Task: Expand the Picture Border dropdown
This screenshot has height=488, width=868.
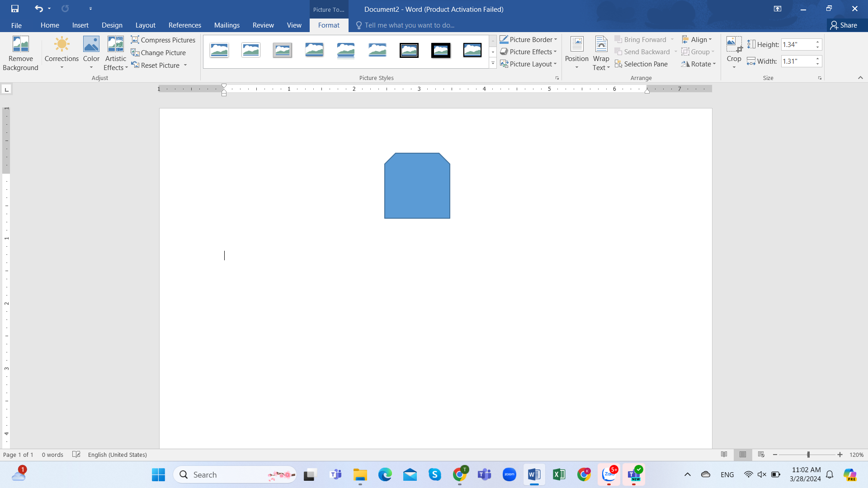Action: (556, 40)
